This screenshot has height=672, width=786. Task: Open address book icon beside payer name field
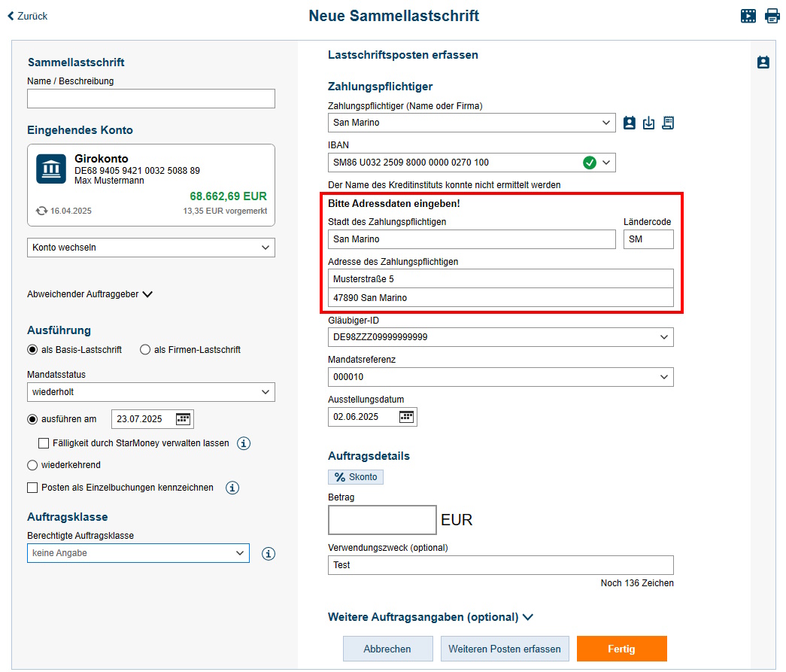pos(630,123)
